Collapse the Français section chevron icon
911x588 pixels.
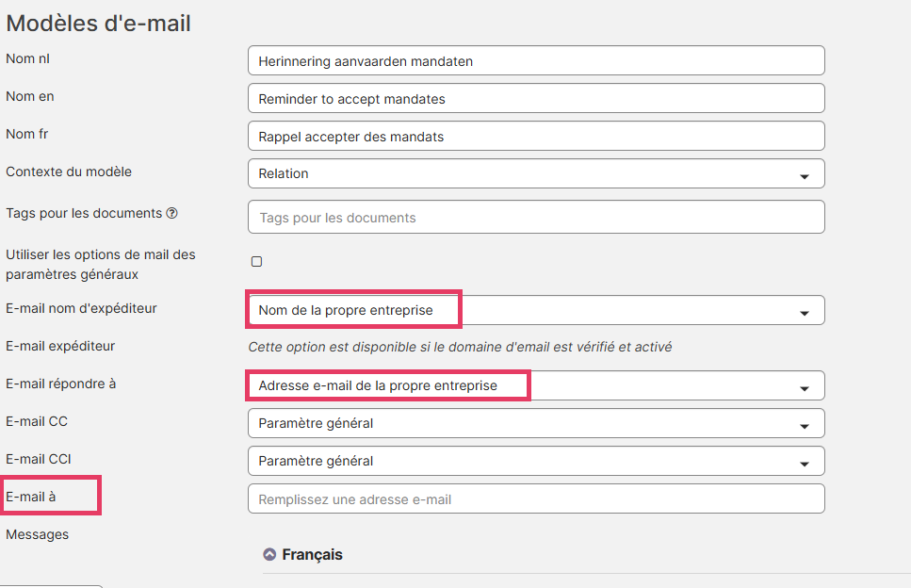click(269, 554)
